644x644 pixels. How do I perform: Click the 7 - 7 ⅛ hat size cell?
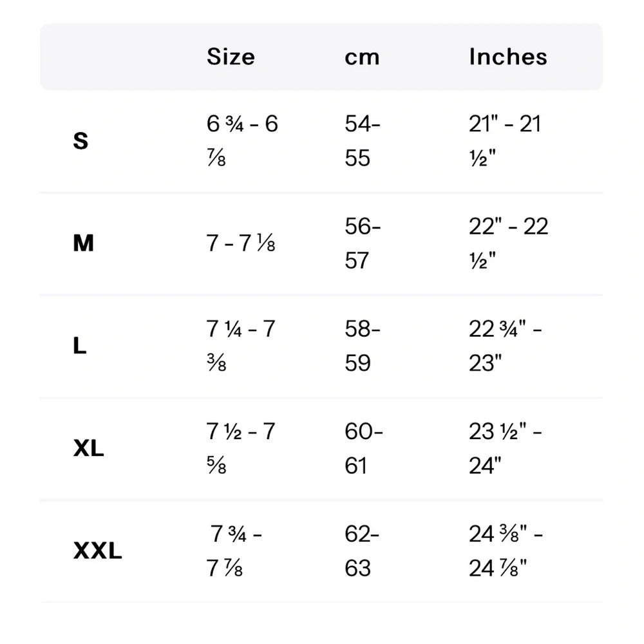[241, 243]
